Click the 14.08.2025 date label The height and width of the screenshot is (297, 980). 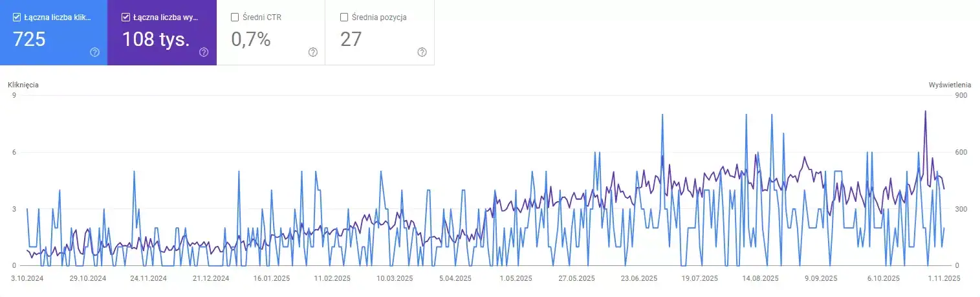[x=761, y=278]
